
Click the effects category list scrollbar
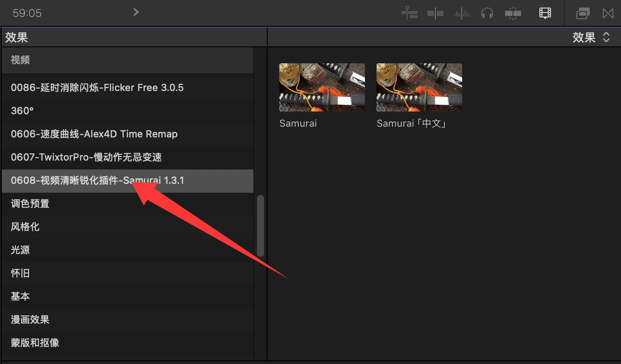[x=261, y=226]
